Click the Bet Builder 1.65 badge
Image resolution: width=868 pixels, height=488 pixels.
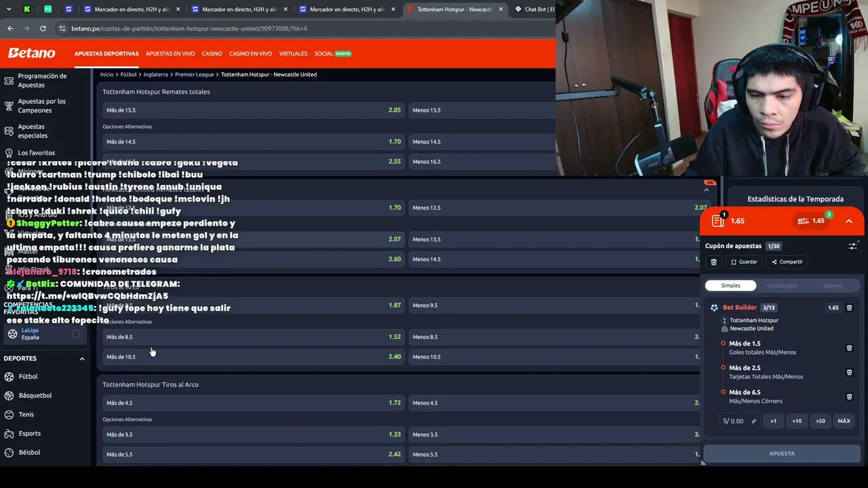click(x=812, y=220)
